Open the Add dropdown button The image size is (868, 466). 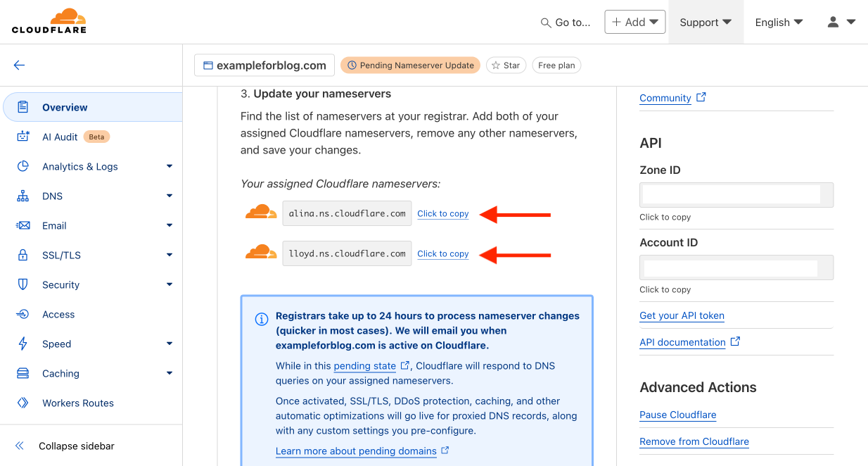click(x=635, y=22)
